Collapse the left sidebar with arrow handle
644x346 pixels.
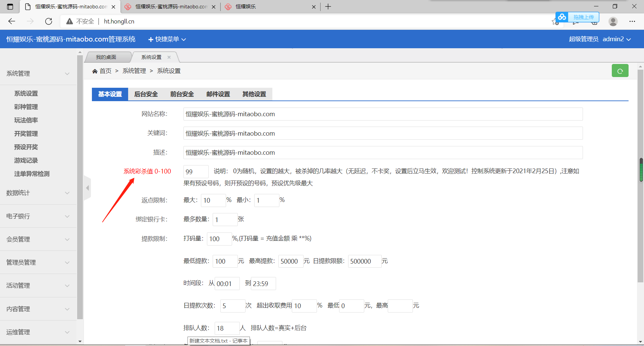(x=87, y=188)
